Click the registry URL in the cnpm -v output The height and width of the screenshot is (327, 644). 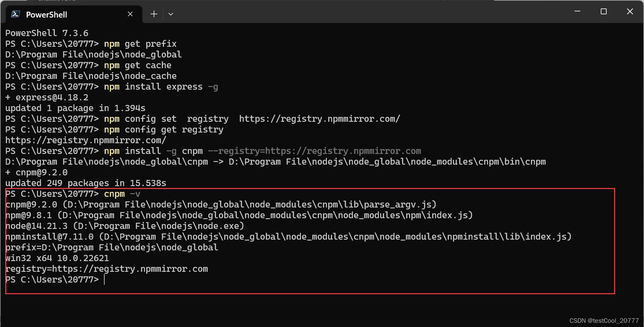click(x=107, y=269)
